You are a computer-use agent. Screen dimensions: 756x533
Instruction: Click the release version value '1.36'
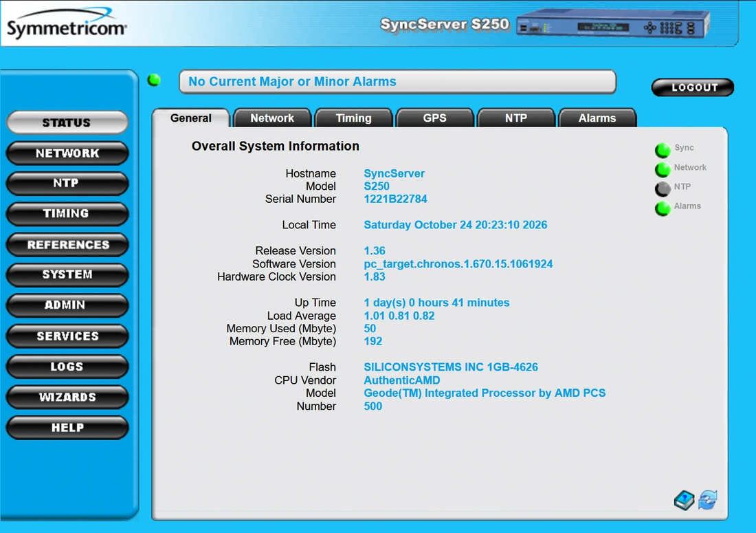375,251
